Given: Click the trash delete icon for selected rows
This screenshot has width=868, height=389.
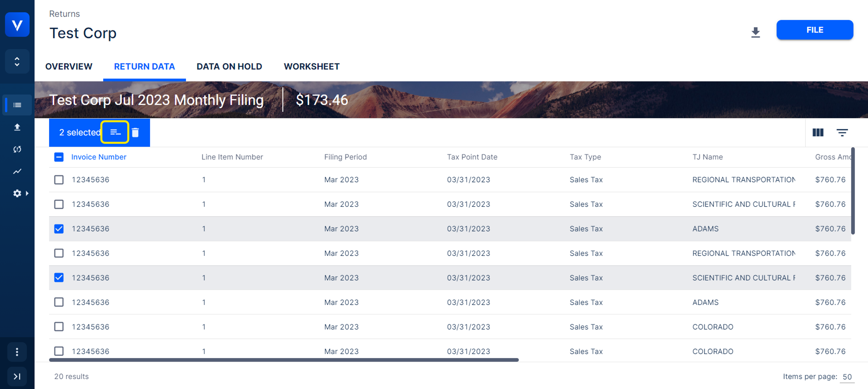Looking at the screenshot, I should coord(135,132).
